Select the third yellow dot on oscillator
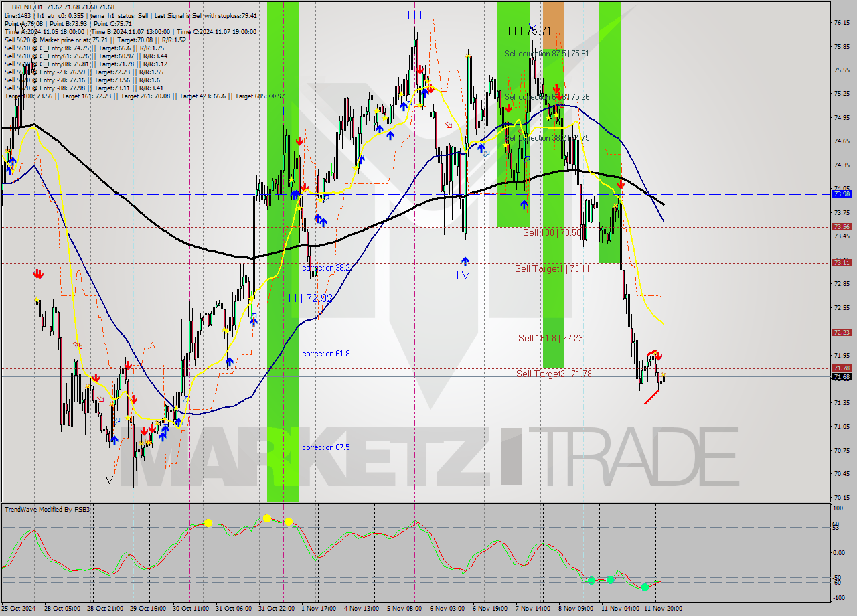The height and width of the screenshot is (616, 857). pos(289,522)
